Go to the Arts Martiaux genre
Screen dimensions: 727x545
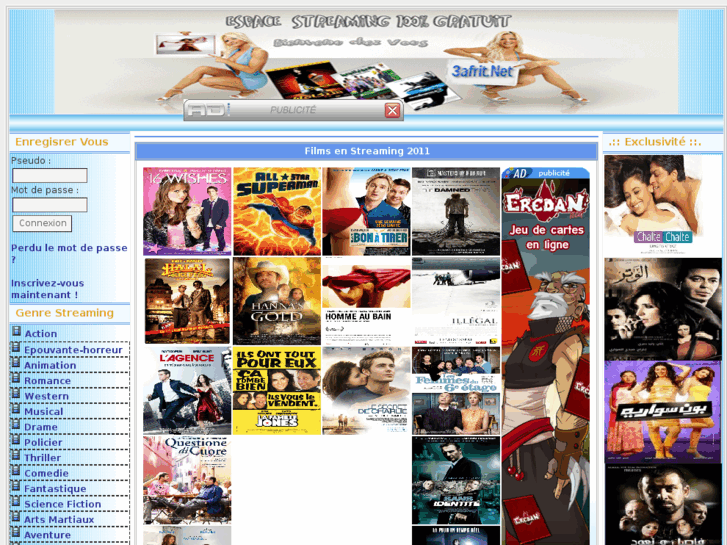point(59,519)
